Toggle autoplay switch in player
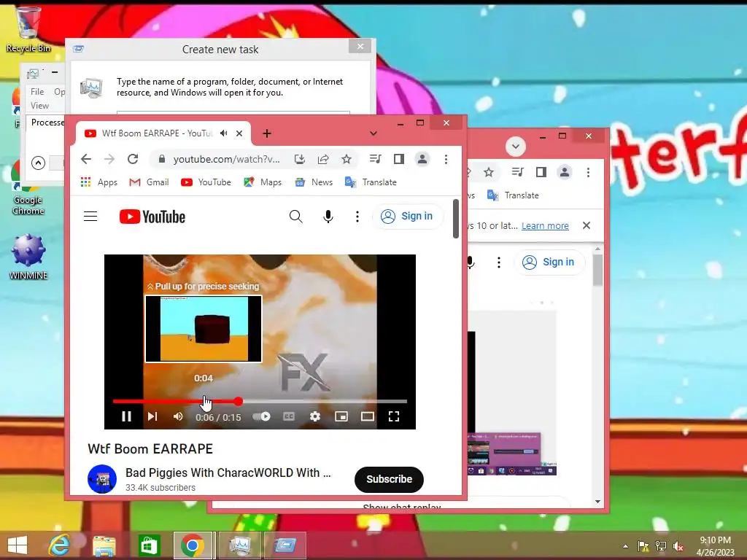747x560 pixels. [x=262, y=416]
